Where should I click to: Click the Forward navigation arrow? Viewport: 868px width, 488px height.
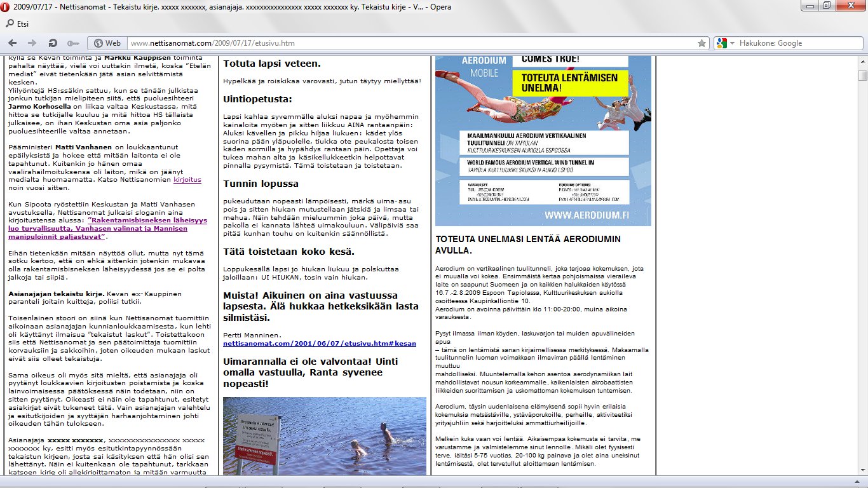click(32, 43)
